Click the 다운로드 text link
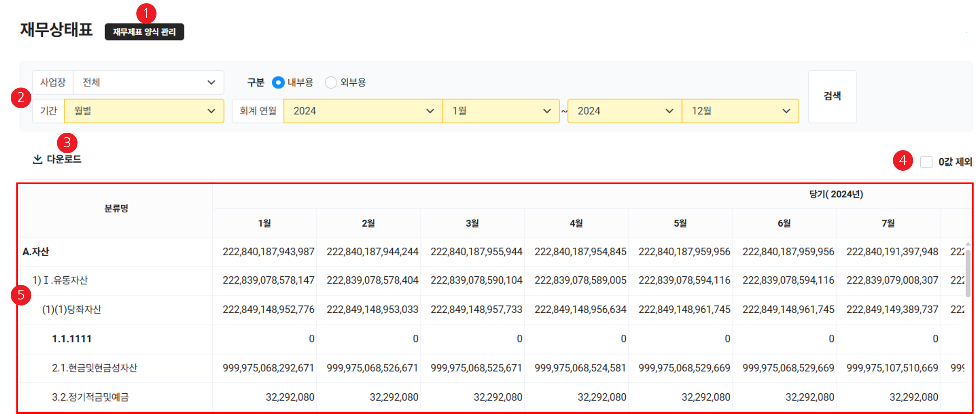The width and height of the screenshot is (980, 414). click(x=64, y=159)
